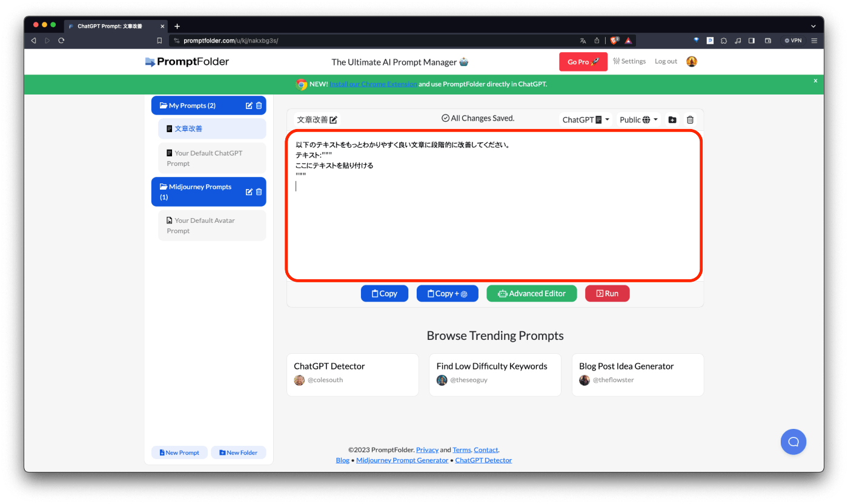Open the Advanced Editor
The image size is (848, 504).
tap(532, 293)
